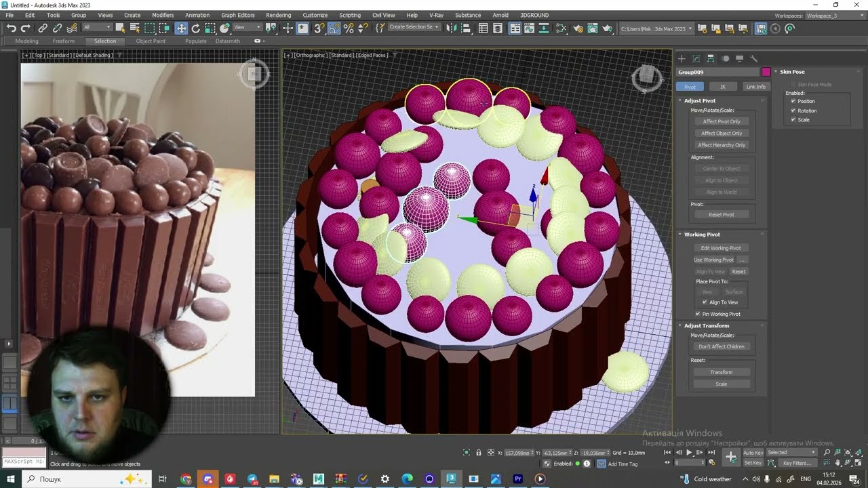The height and width of the screenshot is (488, 868).
Task: Select the Unlink Selection tool
Action: coord(57,28)
